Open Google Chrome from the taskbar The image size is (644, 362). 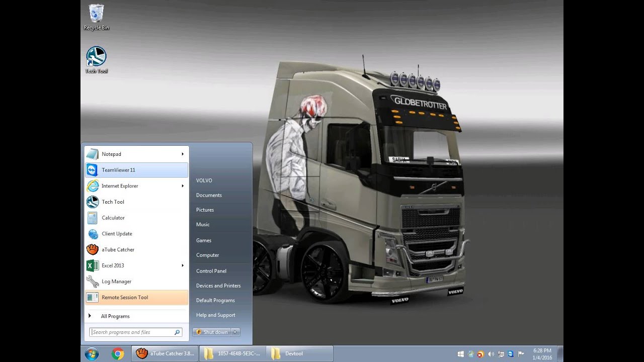(x=118, y=354)
